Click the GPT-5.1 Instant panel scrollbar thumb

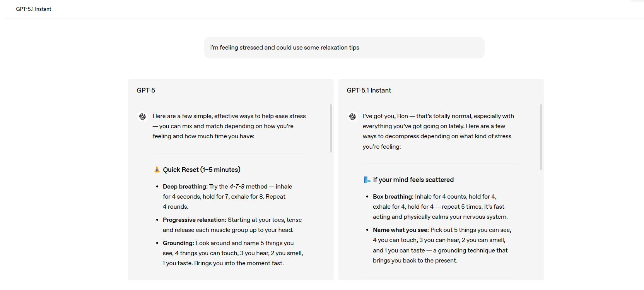tap(541, 137)
